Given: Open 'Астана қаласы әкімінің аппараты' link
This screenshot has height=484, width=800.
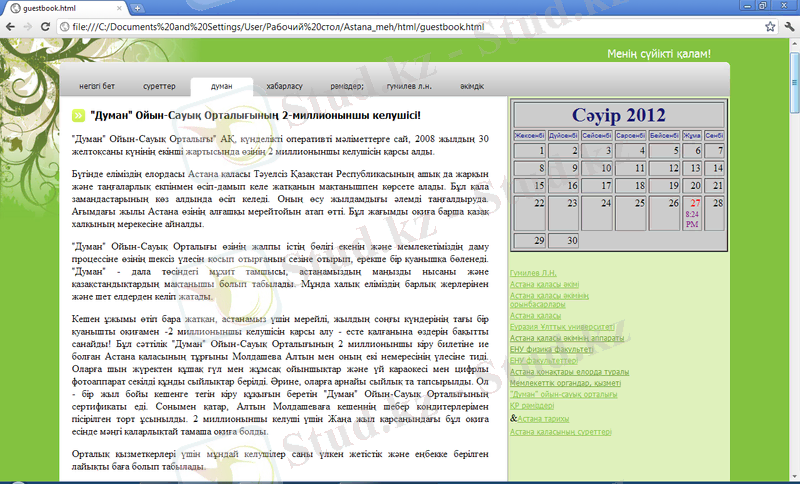Looking at the screenshot, I should click(567, 338).
